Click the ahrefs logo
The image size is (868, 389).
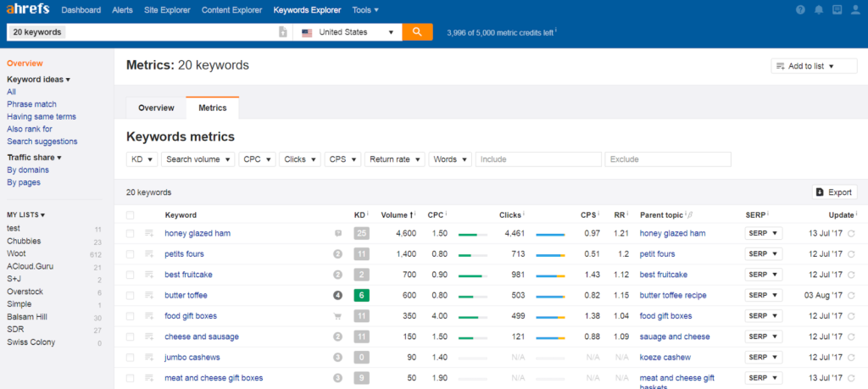(x=28, y=9)
